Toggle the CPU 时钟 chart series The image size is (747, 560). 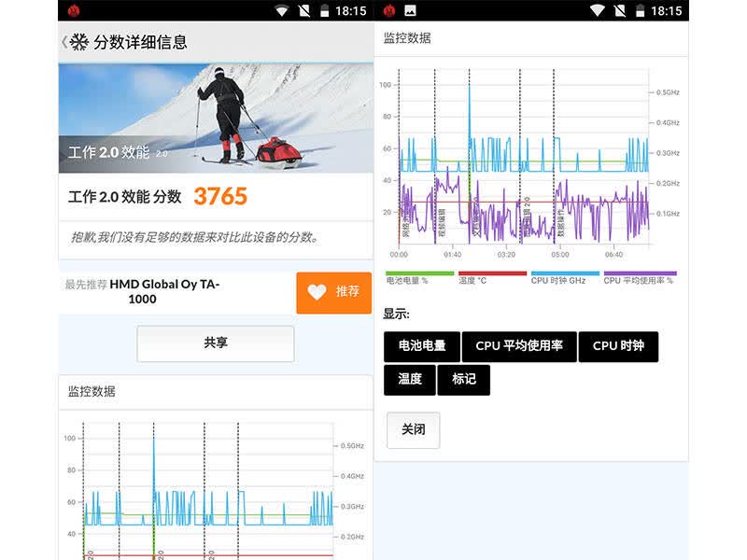pyautogui.click(x=618, y=346)
